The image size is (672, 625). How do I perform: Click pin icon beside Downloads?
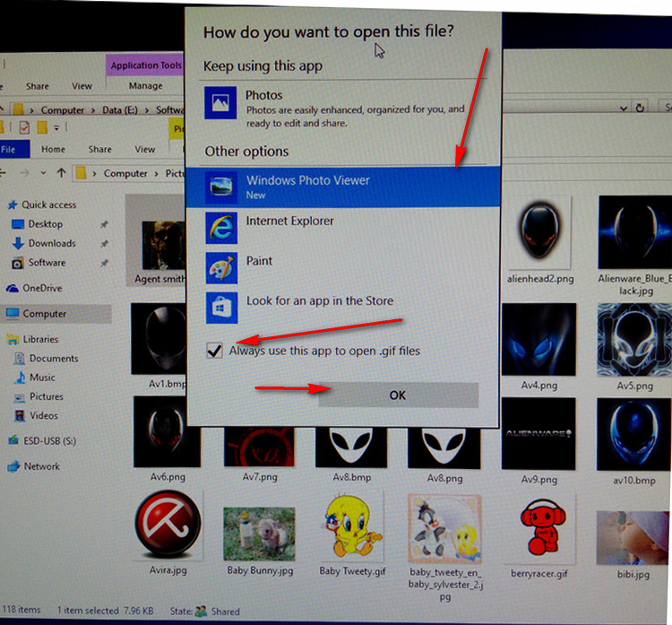pos(104,243)
